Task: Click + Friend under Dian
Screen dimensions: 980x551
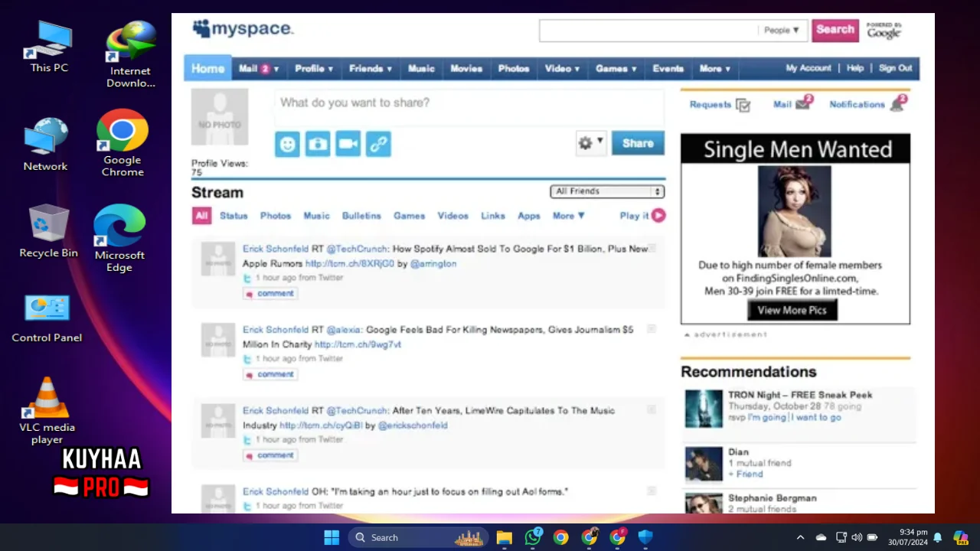Action: point(746,474)
